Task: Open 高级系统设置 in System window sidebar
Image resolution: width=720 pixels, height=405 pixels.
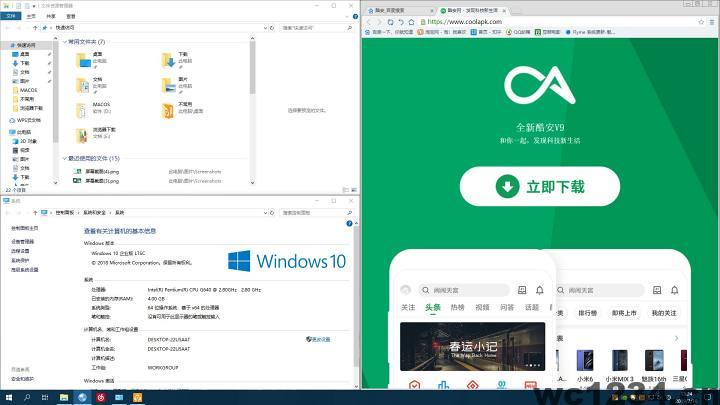Action: 24,270
